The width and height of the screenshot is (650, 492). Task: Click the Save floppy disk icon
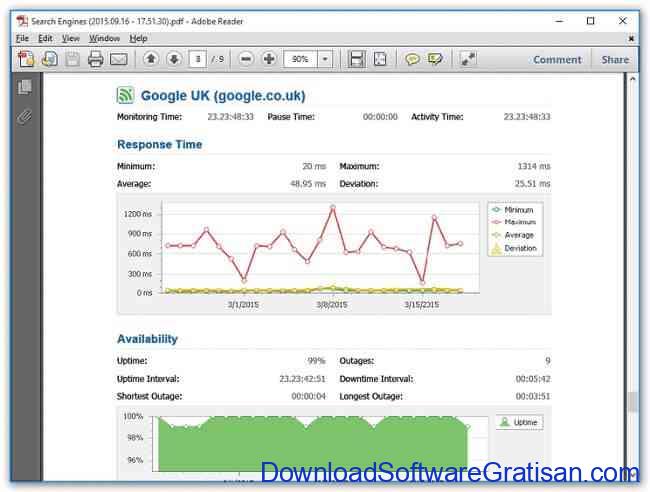pyautogui.click(x=73, y=59)
